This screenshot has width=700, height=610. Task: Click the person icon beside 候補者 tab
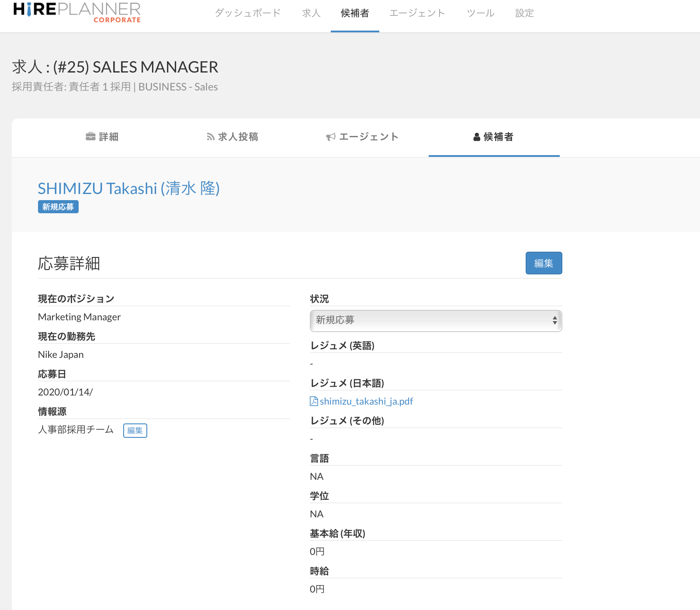coord(477,137)
